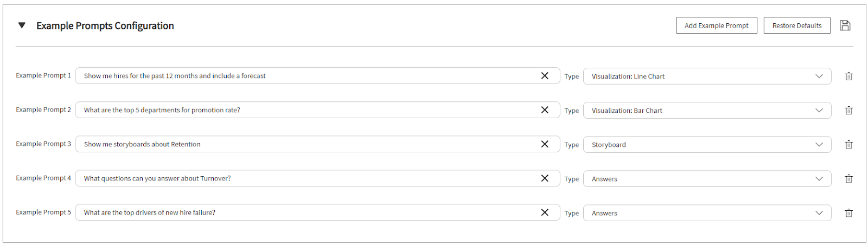The height and width of the screenshot is (245, 868).
Task: Collapse the Example Prompts Configuration section
Action: (x=22, y=25)
